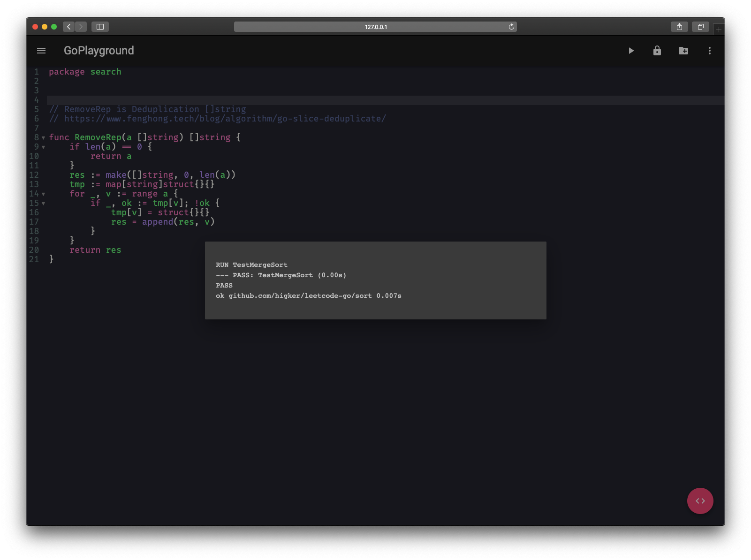Reload the page via the refresh icon
This screenshot has width=751, height=560.
click(511, 27)
